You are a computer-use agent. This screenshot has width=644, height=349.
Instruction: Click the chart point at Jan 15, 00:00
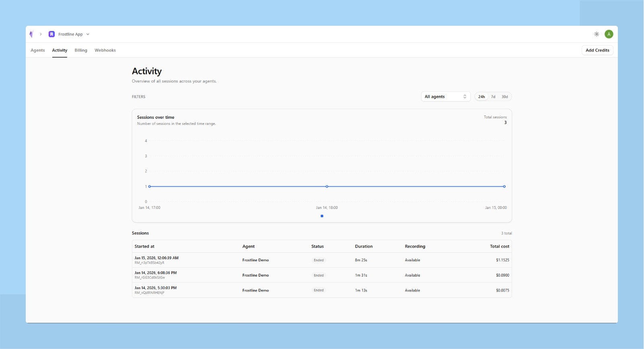pyautogui.click(x=504, y=186)
